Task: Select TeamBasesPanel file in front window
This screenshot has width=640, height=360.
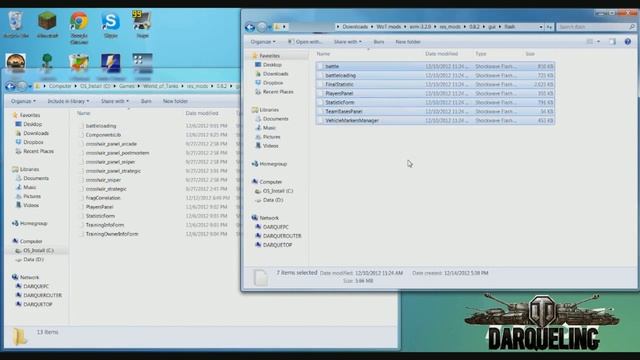Action: [435, 111]
